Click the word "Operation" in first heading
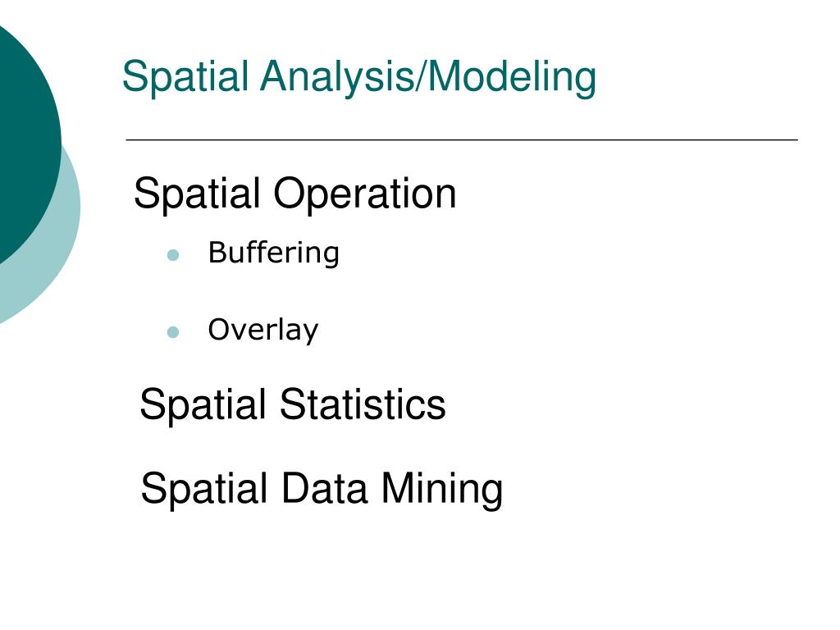Screen dimensions: 840x630 pos(365,194)
